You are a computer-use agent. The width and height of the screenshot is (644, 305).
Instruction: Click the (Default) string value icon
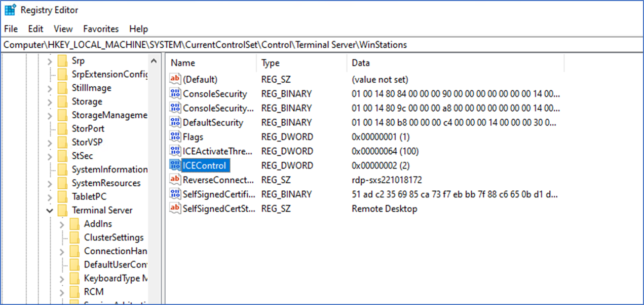(175, 79)
